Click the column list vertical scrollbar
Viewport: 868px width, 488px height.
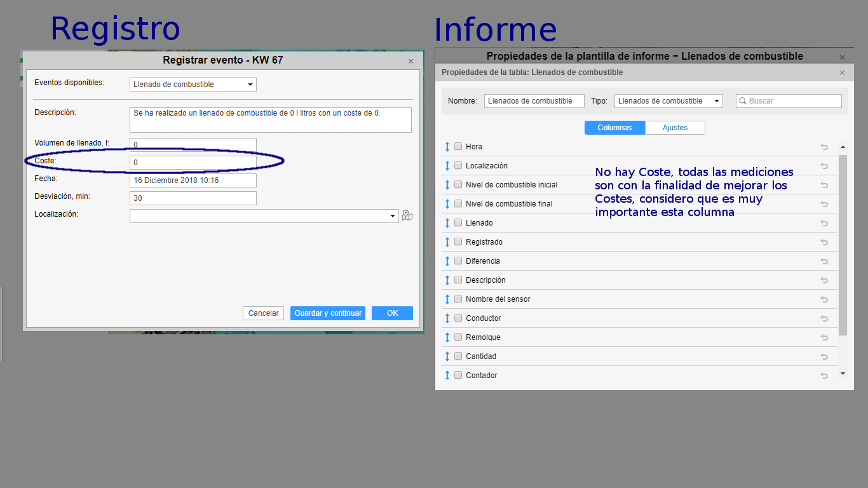843,241
